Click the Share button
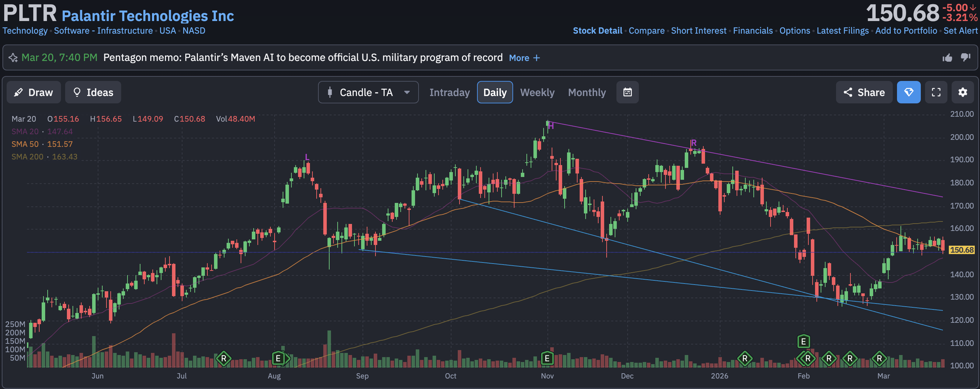Image resolution: width=980 pixels, height=389 pixels. [864, 92]
